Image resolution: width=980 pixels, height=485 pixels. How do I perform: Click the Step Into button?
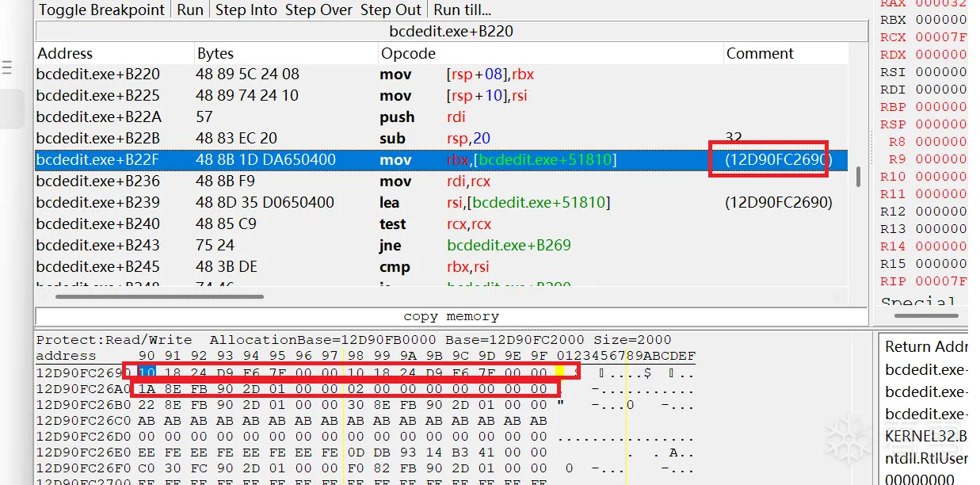tap(246, 10)
